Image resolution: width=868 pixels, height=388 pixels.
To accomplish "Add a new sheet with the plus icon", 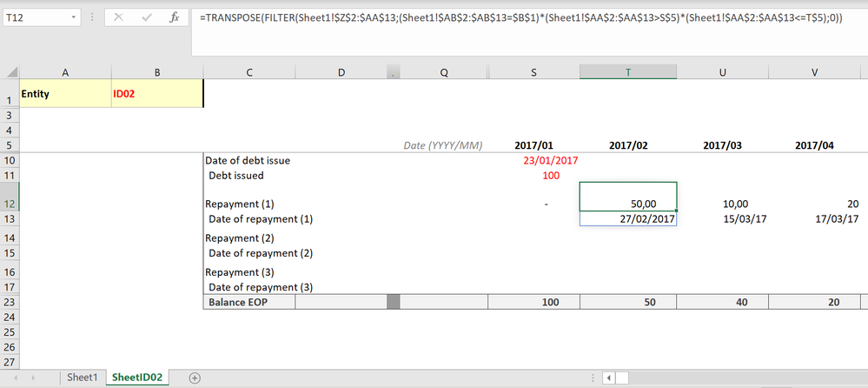I will click(195, 378).
